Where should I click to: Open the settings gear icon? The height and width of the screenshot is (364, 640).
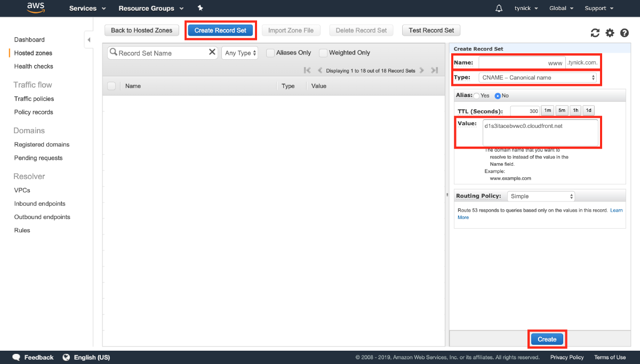[x=610, y=33]
